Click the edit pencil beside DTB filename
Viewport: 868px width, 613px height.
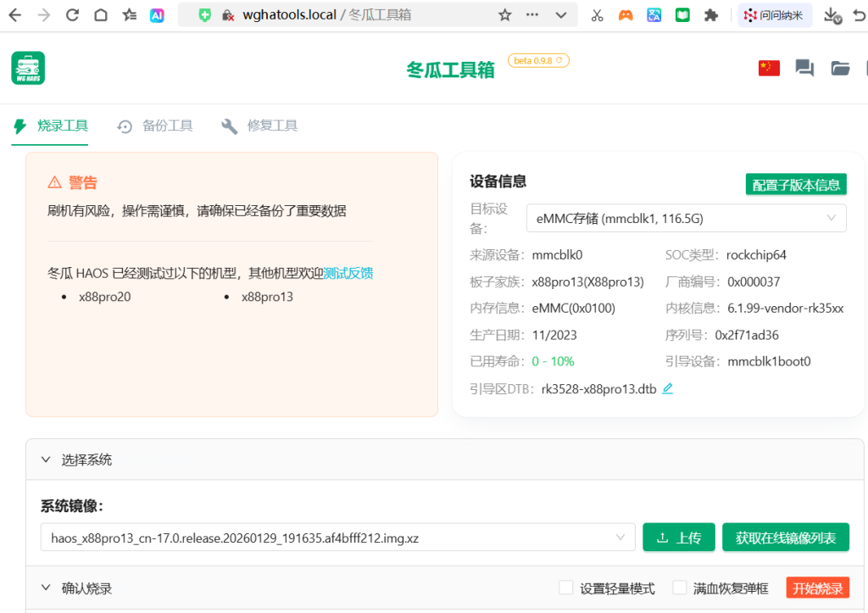pos(667,388)
